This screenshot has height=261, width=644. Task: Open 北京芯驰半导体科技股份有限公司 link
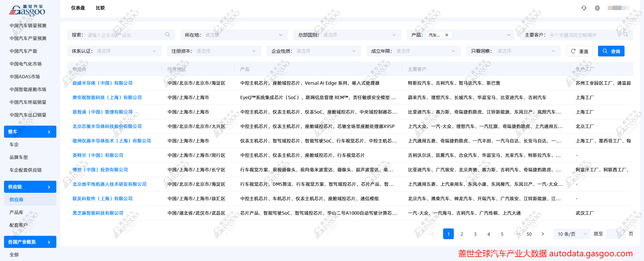click(107, 126)
